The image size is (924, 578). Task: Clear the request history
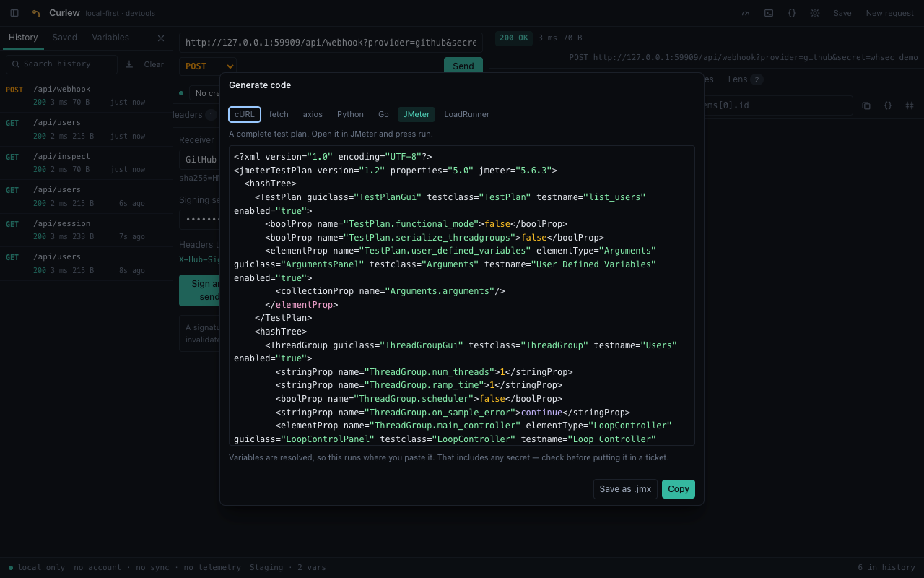tap(154, 64)
